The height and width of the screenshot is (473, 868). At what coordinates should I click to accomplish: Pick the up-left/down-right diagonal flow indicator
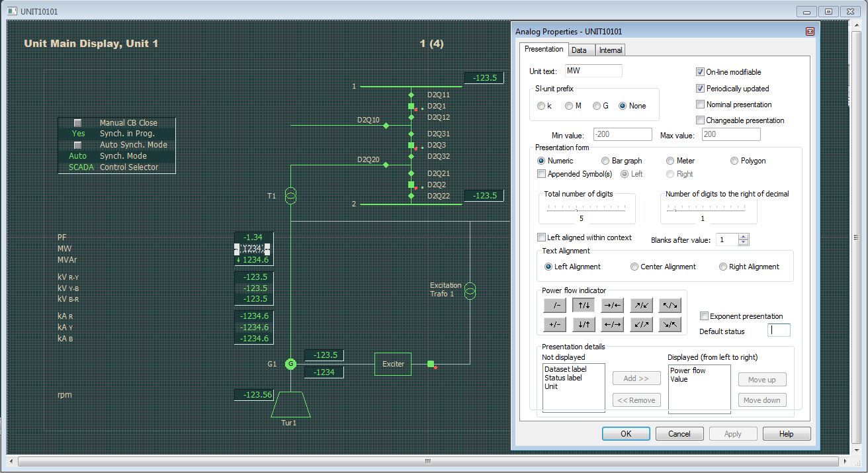click(x=670, y=306)
